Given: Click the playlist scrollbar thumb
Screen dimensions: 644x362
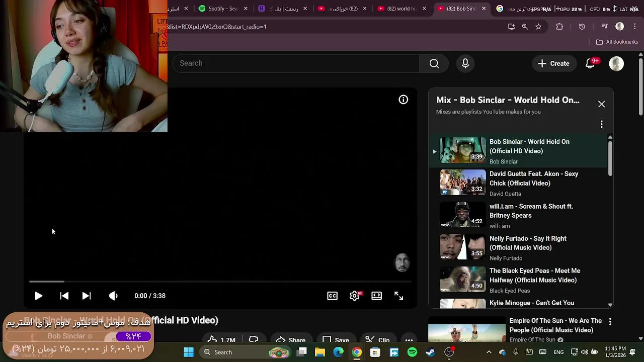Looking at the screenshot, I should [610, 158].
